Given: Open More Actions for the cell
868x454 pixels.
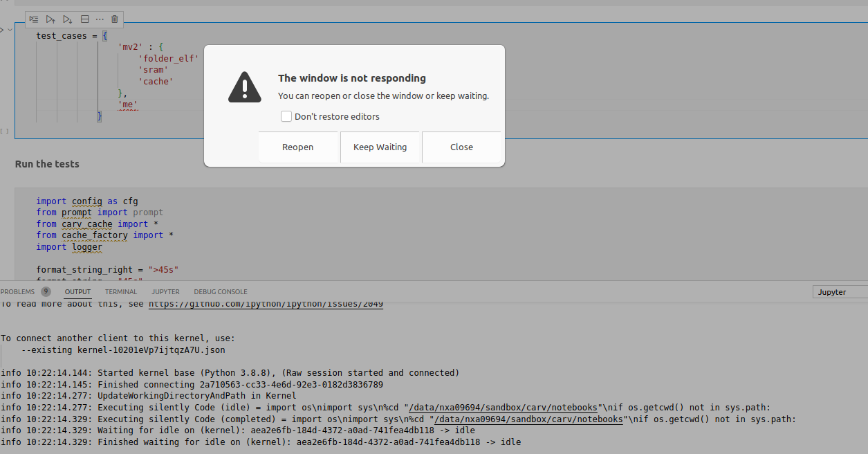Looking at the screenshot, I should [101, 19].
